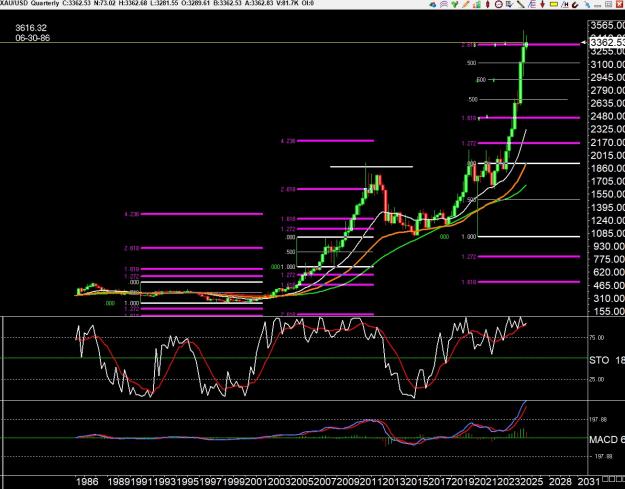Image resolution: width=625 pixels, height=489 pixels.
Task: Click the slash-H horizontal line tool
Action: point(564,4)
